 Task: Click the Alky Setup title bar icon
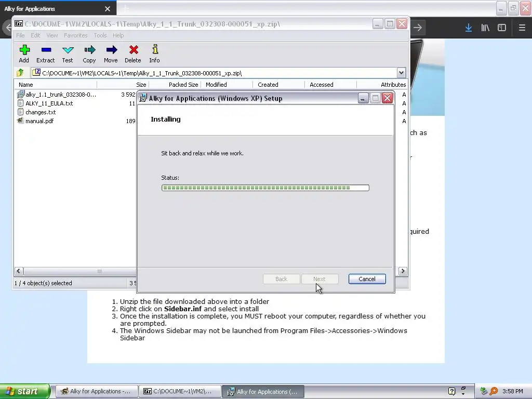143,98
